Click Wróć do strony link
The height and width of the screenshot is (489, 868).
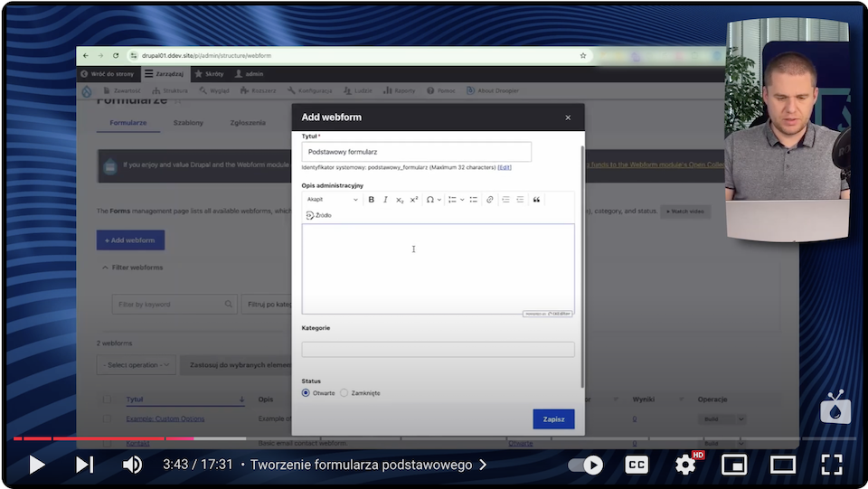coord(107,73)
